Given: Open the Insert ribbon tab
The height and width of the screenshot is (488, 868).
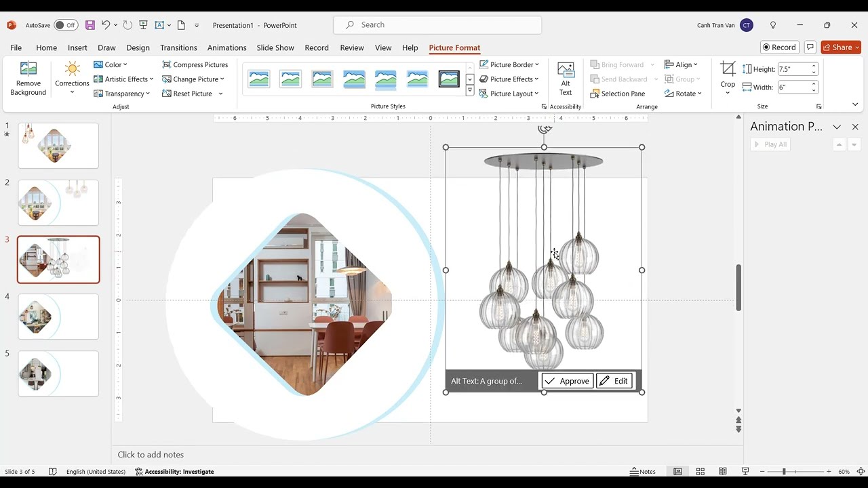Looking at the screenshot, I should [x=77, y=47].
